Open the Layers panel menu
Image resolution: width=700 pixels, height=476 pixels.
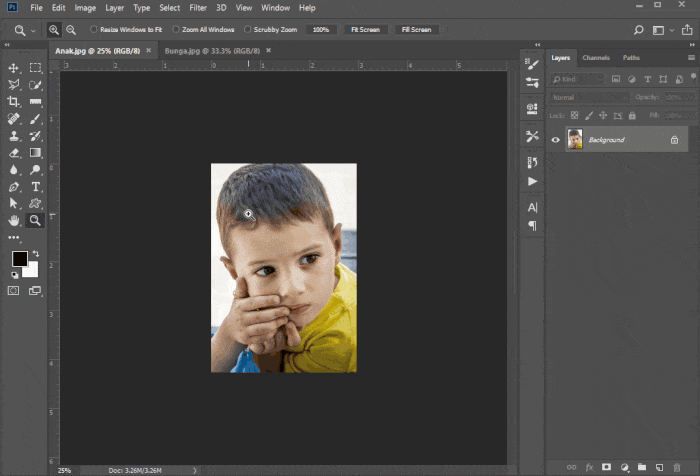click(691, 58)
